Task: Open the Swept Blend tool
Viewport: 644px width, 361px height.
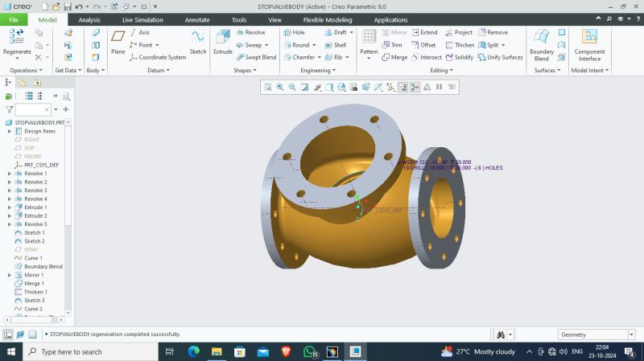Action: pyautogui.click(x=256, y=57)
